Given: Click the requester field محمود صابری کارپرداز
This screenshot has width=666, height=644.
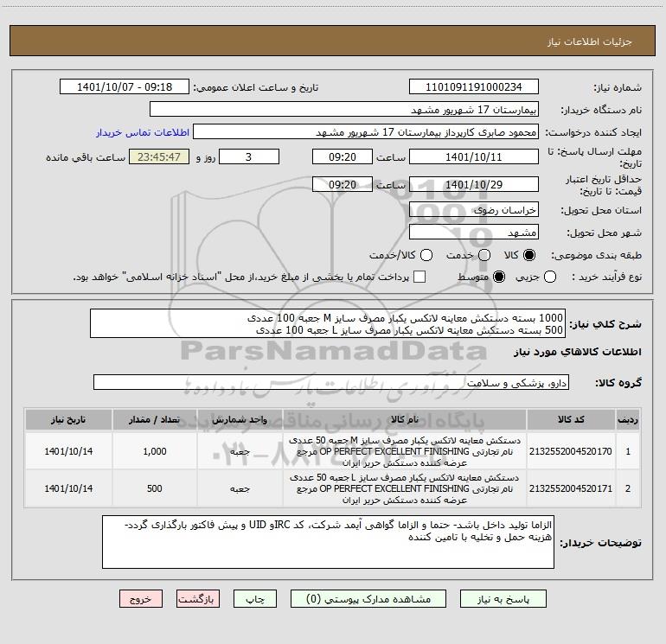Looking at the screenshot, I should pyautogui.click(x=366, y=132).
